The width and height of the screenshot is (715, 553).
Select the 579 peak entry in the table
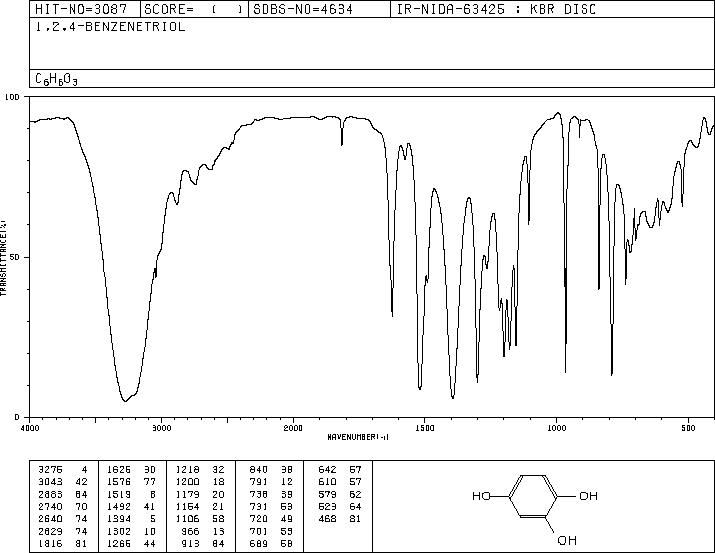point(340,494)
